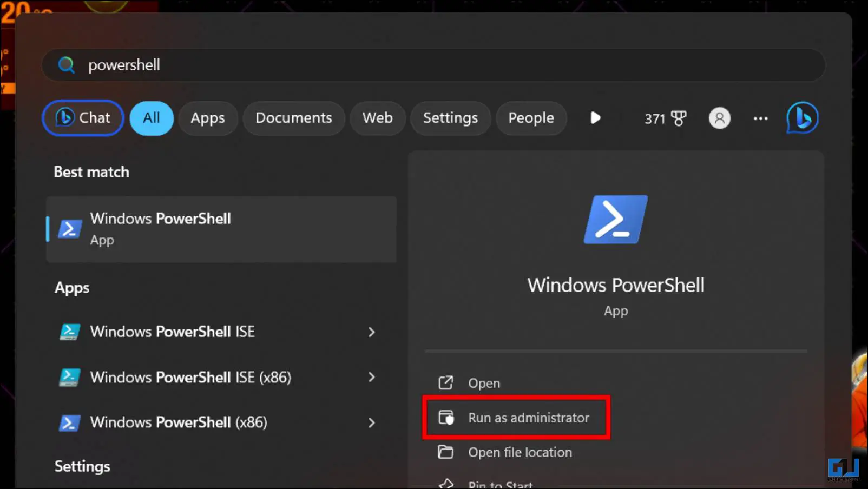The image size is (868, 489).
Task: Expand Windows PowerShell ISE options chevron
Action: point(372,332)
